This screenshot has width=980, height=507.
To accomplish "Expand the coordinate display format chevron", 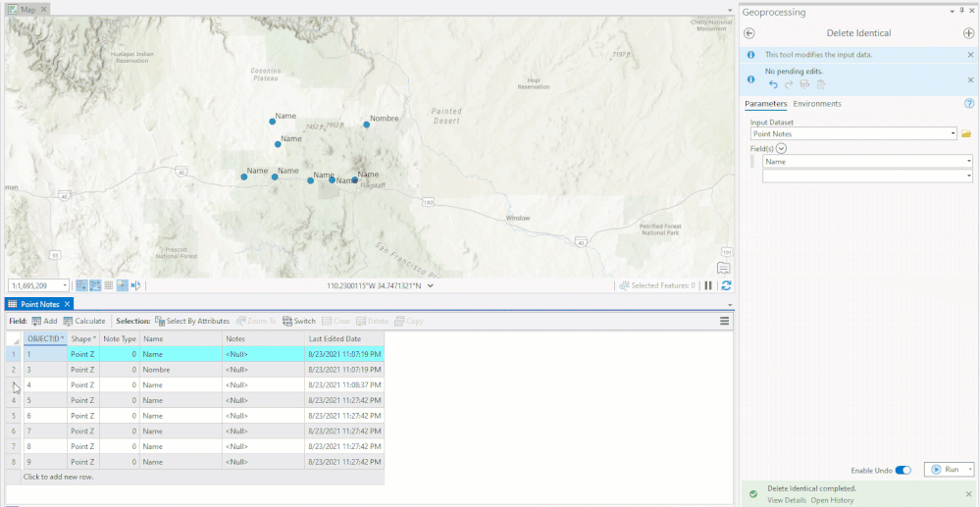I will coord(430,285).
